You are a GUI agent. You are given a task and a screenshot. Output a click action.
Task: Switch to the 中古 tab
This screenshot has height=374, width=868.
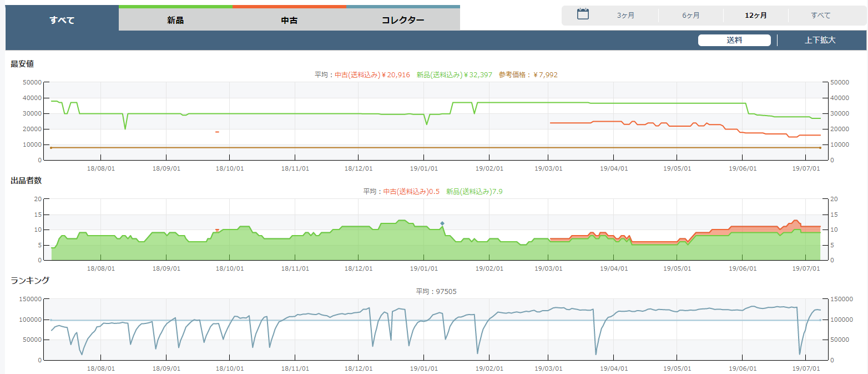coord(289,20)
